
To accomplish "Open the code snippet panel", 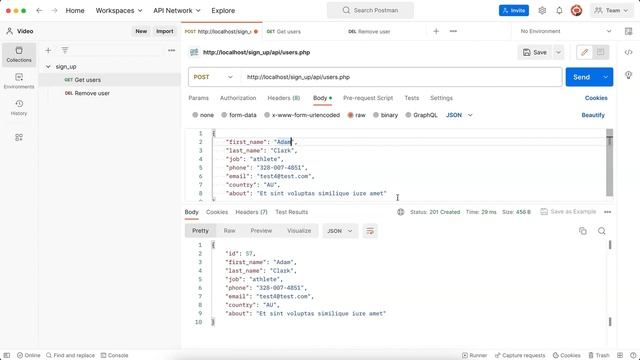I will [629, 52].
